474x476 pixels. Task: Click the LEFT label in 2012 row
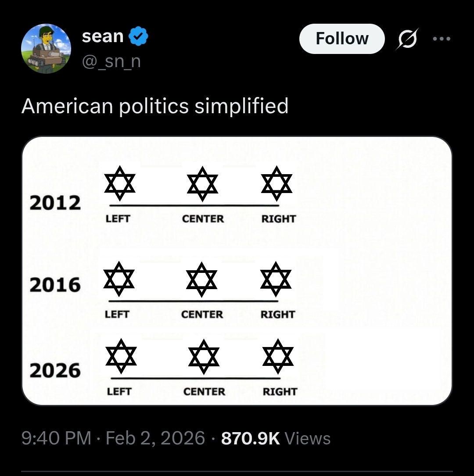(x=118, y=218)
